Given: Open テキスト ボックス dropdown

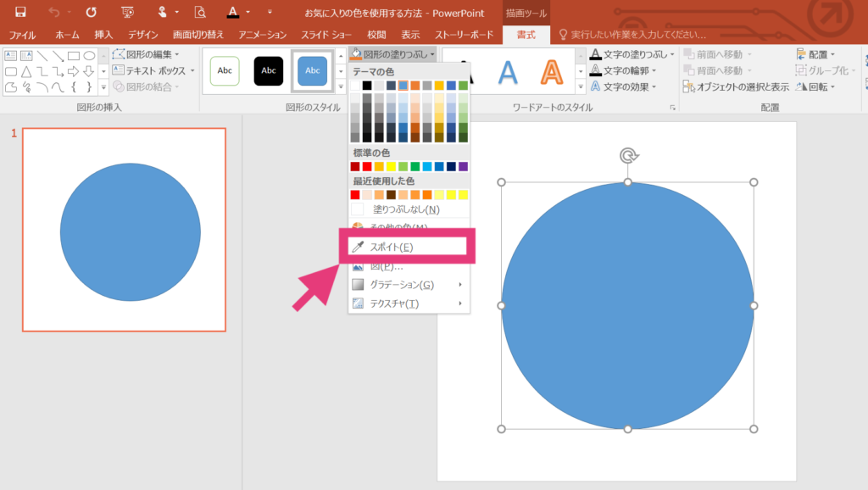Looking at the screenshot, I should pos(153,70).
